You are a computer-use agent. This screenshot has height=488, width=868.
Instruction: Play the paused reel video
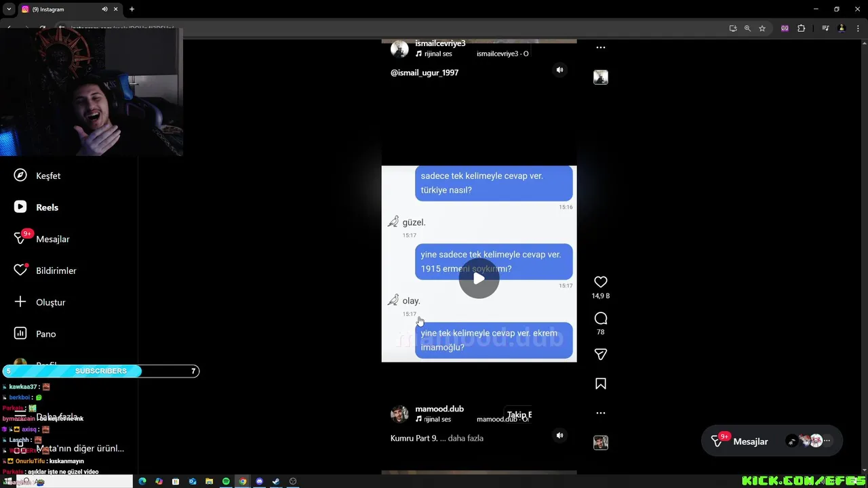pyautogui.click(x=479, y=279)
